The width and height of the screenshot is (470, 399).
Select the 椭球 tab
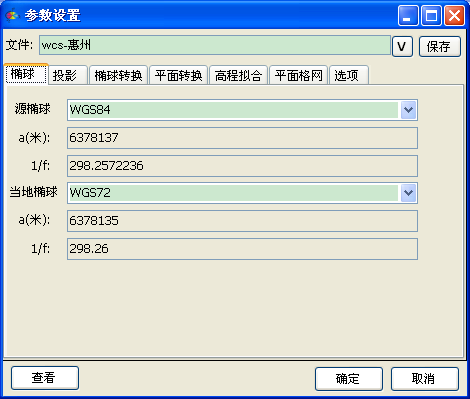click(26, 74)
